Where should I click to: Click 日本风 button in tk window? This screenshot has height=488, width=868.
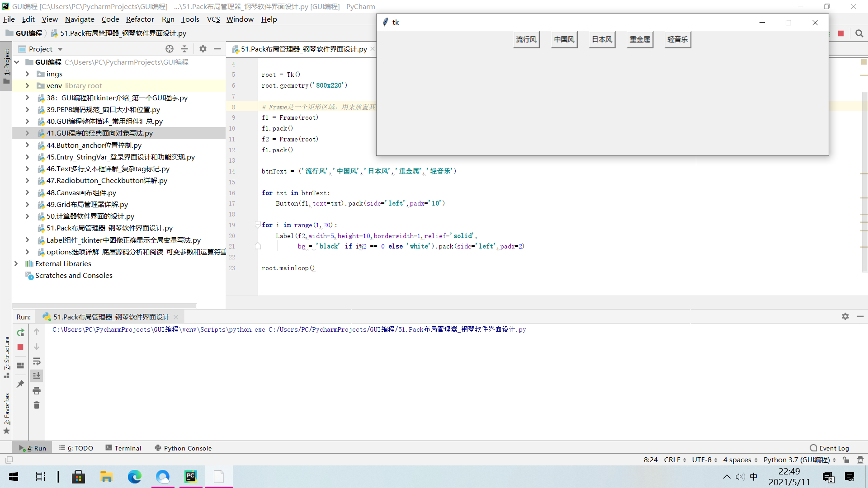[x=602, y=40]
